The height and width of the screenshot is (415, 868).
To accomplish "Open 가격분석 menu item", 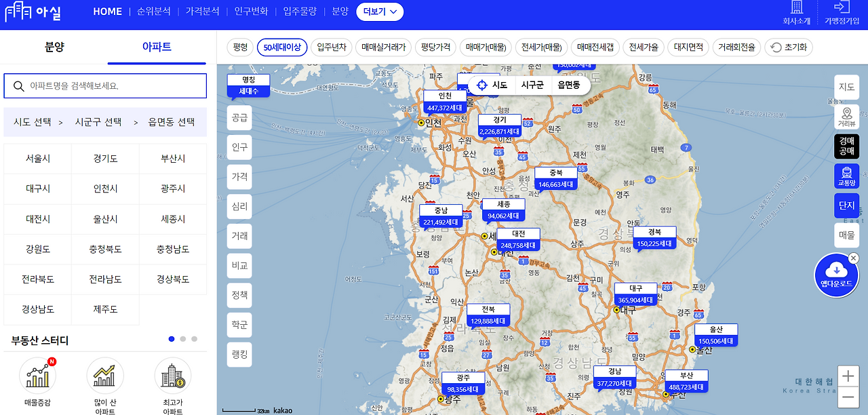I will pyautogui.click(x=202, y=12).
